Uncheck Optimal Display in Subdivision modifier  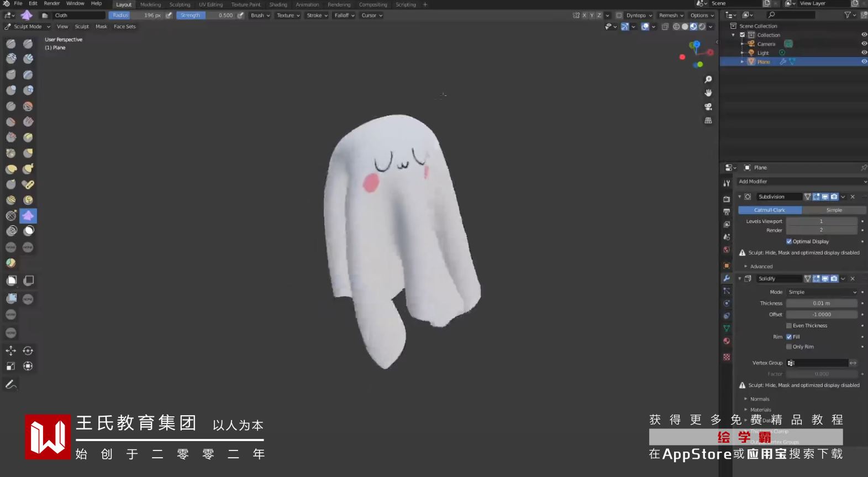click(x=789, y=241)
